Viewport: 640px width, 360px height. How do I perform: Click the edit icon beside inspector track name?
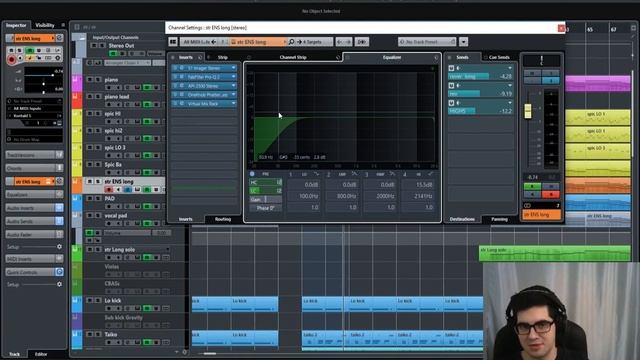(x=60, y=38)
